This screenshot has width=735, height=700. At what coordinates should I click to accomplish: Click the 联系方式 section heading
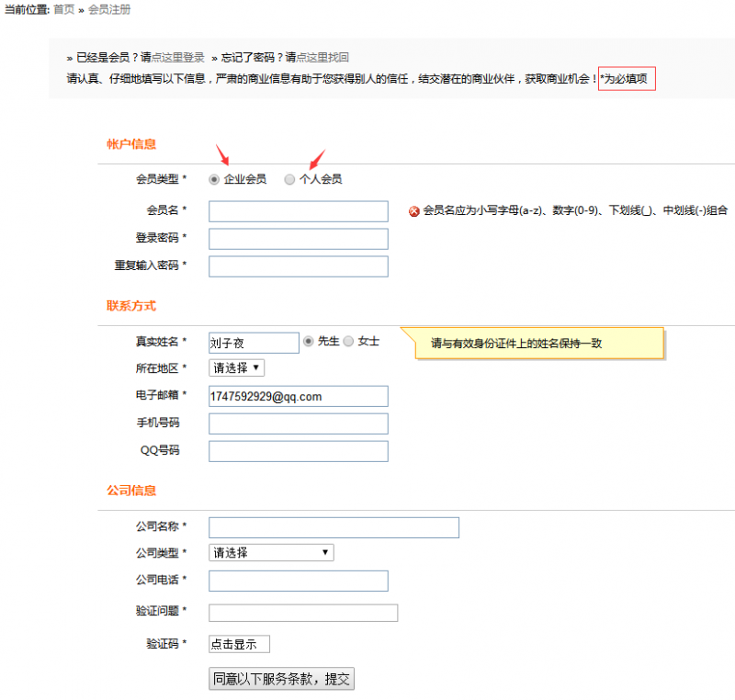131,306
